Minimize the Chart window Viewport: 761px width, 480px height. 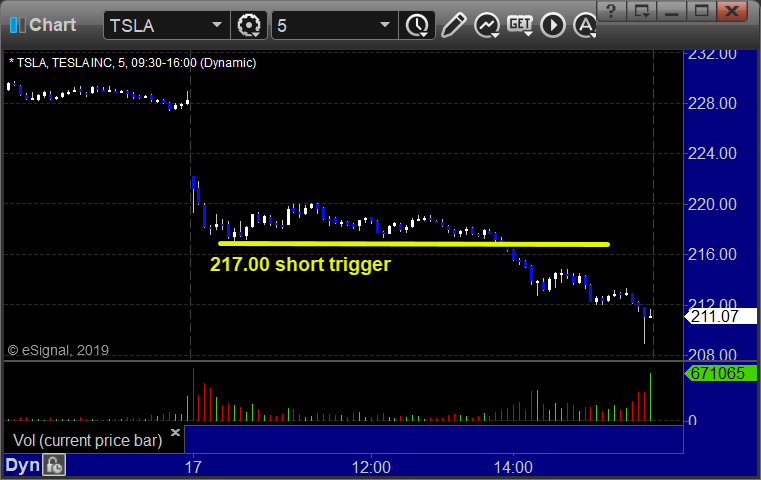pyautogui.click(x=671, y=10)
